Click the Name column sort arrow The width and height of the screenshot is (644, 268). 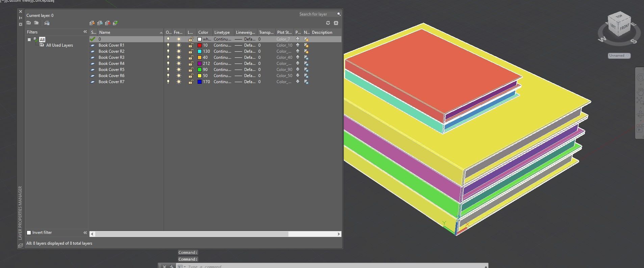click(161, 32)
